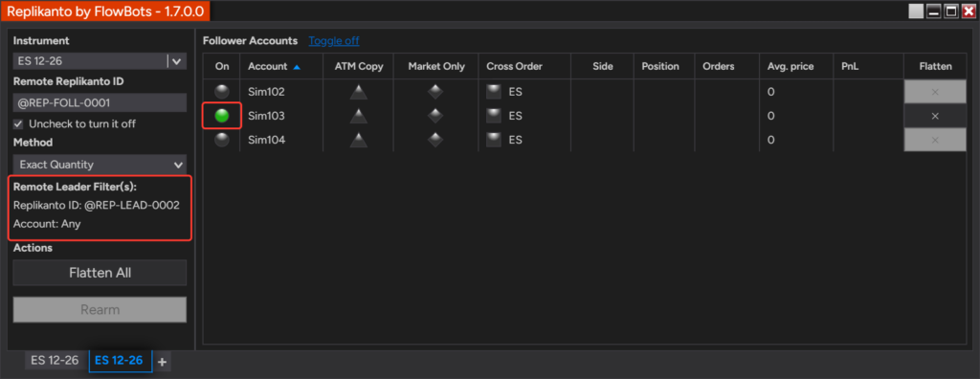Viewport: 980px width, 379px height.
Task: Turn on Sim104 follower account light
Action: [222, 140]
